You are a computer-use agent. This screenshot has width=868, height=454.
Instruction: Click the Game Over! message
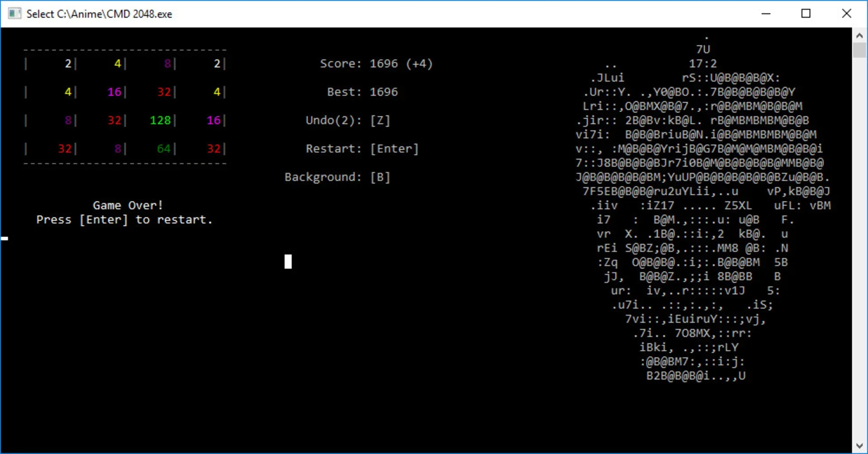click(x=127, y=205)
